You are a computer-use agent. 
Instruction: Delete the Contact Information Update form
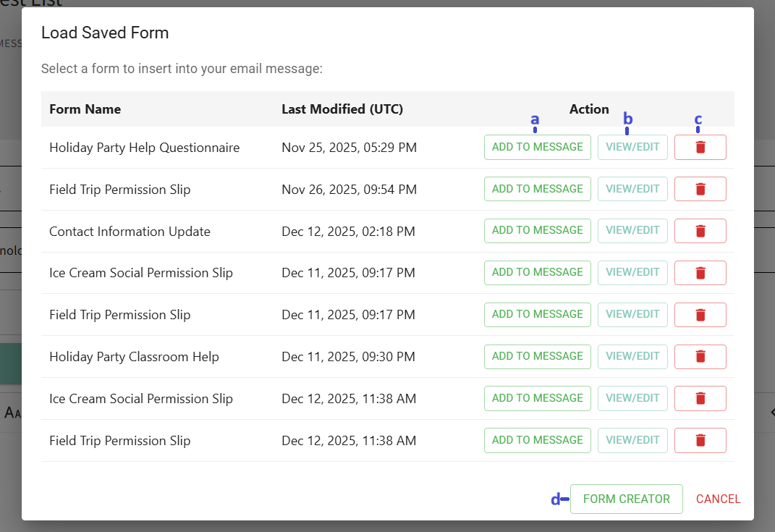click(x=700, y=231)
